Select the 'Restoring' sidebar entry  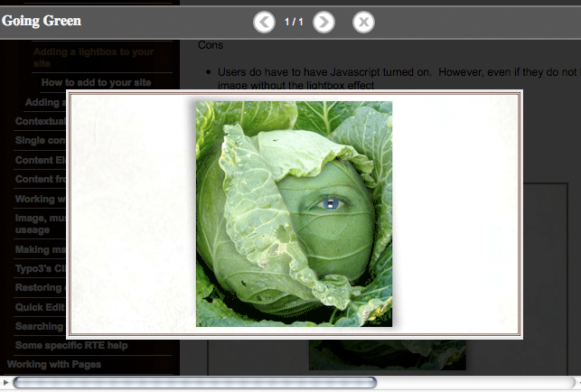(x=39, y=288)
